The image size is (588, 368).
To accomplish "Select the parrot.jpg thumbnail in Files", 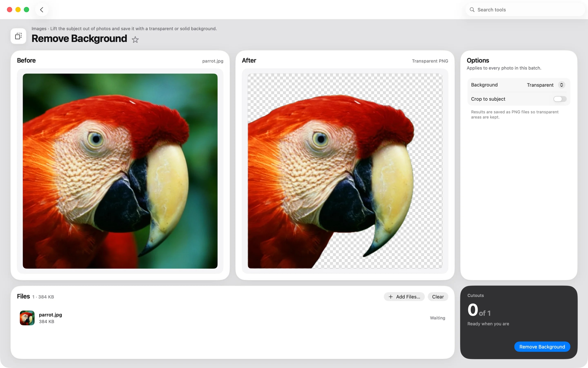I will coord(27,318).
